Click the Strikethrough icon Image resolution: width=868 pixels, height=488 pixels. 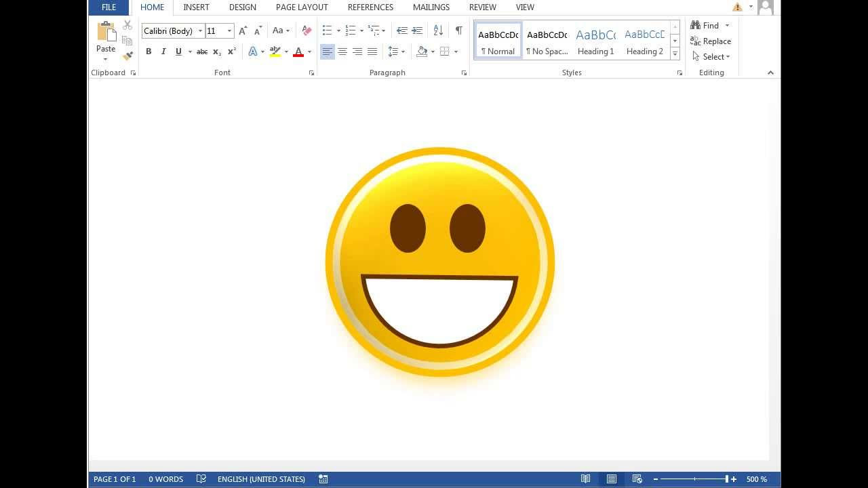click(202, 51)
